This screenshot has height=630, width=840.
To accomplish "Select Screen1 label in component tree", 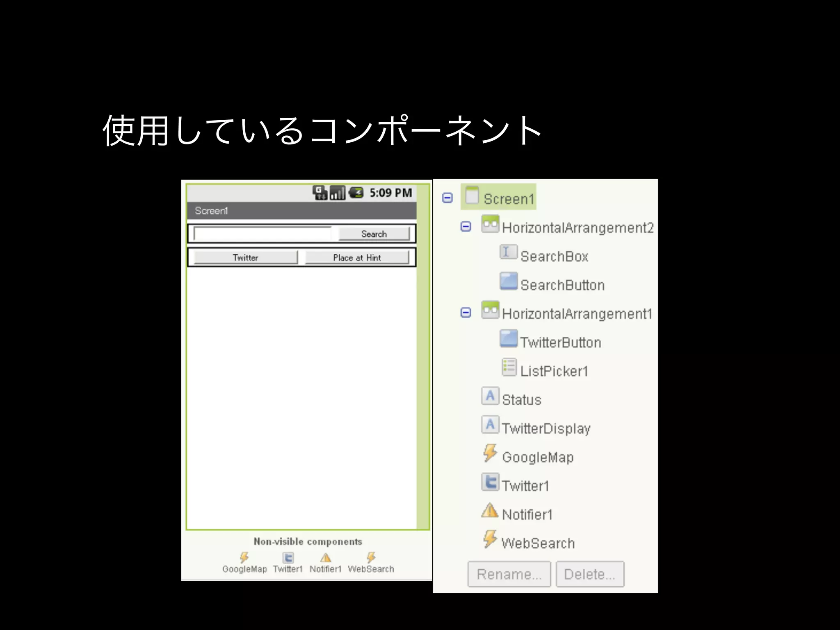I will tap(509, 199).
